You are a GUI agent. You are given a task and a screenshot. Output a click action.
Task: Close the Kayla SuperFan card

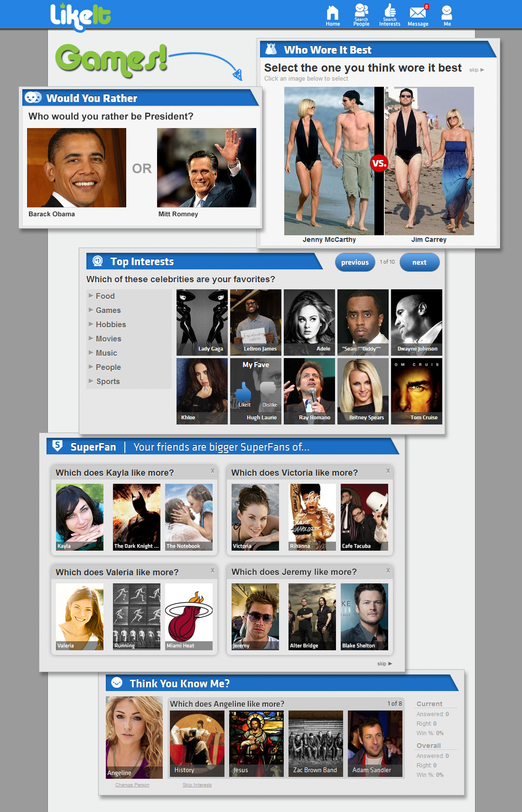213,471
